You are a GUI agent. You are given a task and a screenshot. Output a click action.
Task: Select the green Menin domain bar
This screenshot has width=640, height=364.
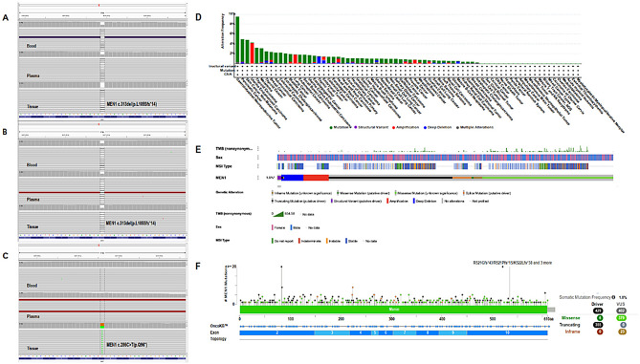coord(393,310)
